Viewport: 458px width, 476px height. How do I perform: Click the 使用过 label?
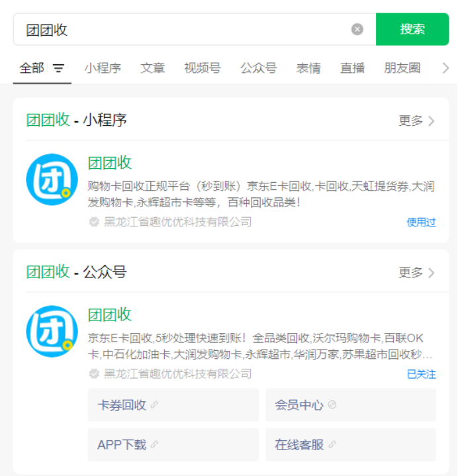pos(422,222)
